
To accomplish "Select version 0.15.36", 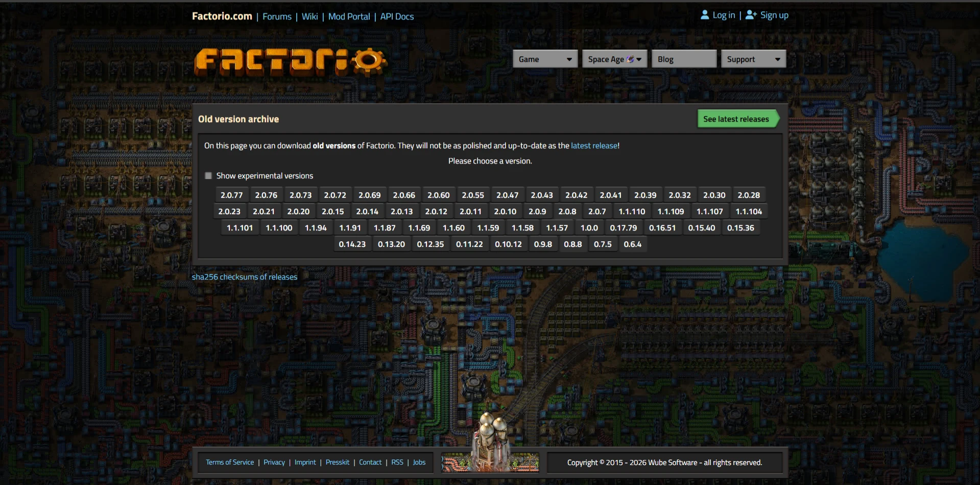I will [x=740, y=228].
